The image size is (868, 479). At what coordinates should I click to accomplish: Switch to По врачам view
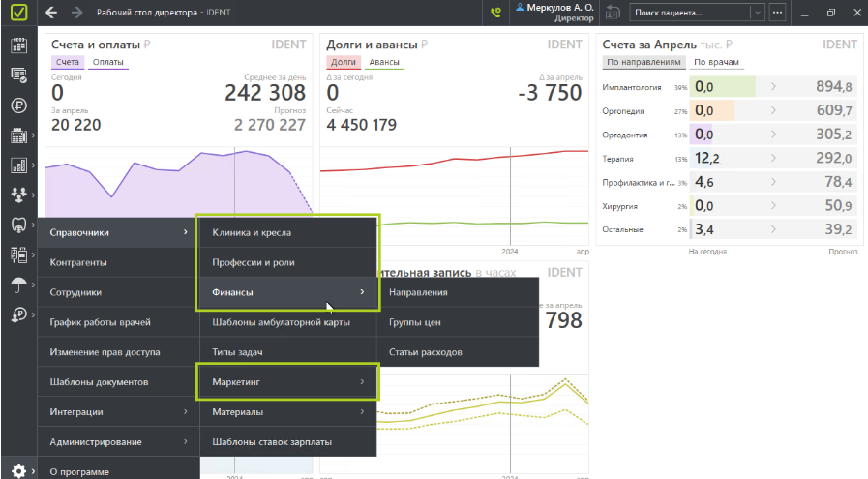click(717, 62)
